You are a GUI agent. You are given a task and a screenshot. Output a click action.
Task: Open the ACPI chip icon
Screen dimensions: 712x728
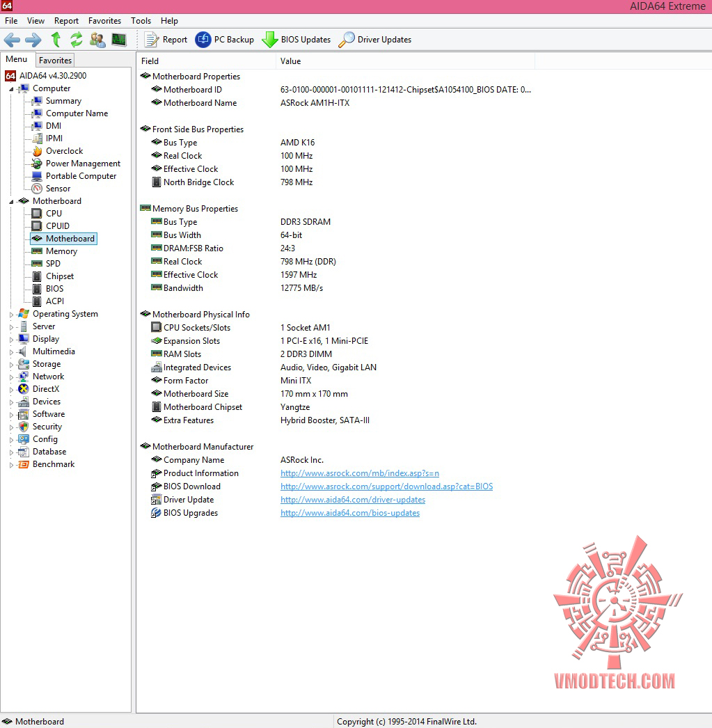point(37,301)
